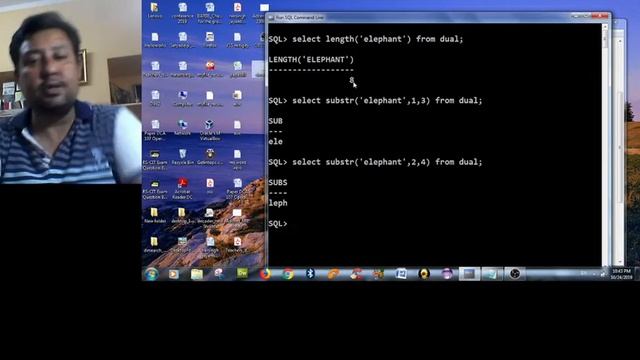640x360 pixels.
Task: Select the Recycle Bin desktop icon
Action: pos(182,157)
